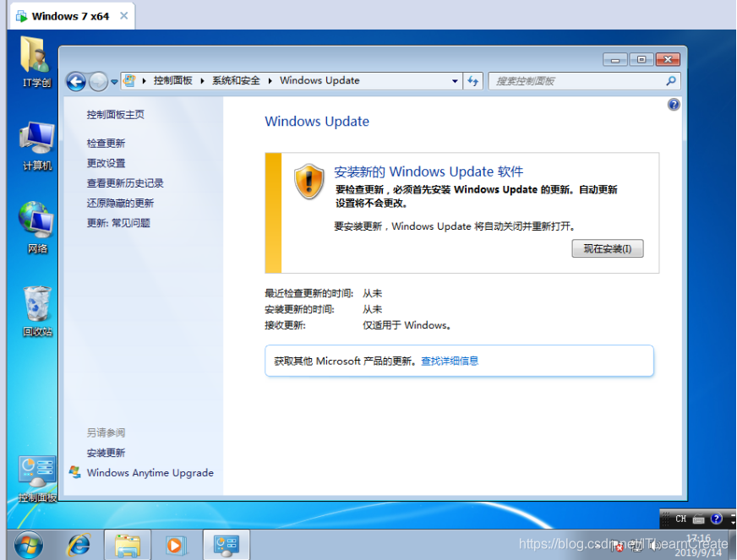Click the 仅适用于 Windows。 value
Image resolution: width=737 pixels, height=560 pixels.
point(407,325)
